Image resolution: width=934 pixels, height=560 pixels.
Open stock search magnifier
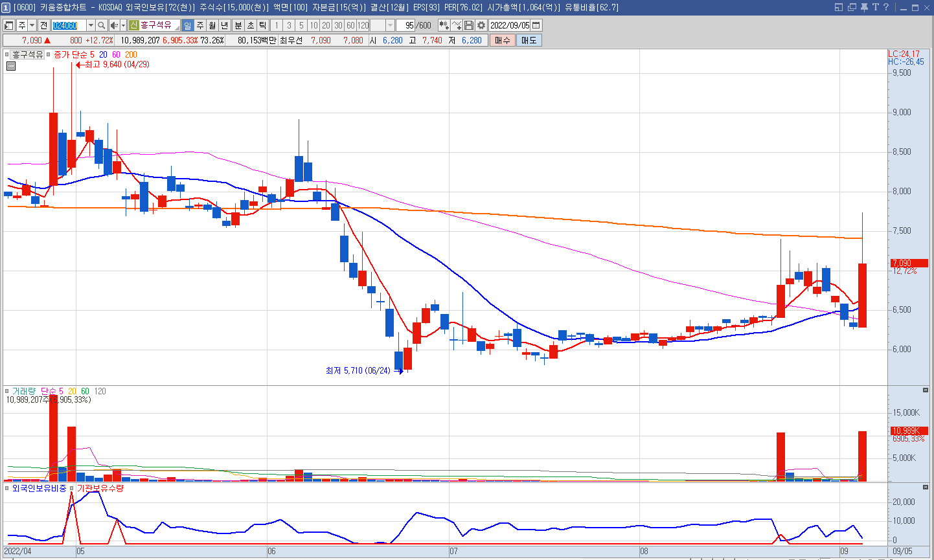[x=102, y=25]
